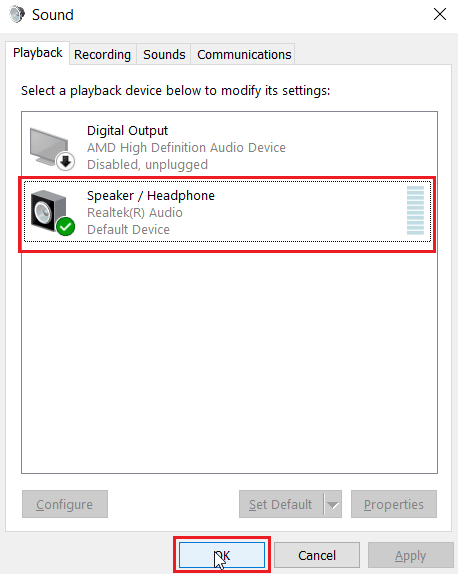Open the Sounds tab
This screenshot has height=574, width=458.
pos(164,55)
